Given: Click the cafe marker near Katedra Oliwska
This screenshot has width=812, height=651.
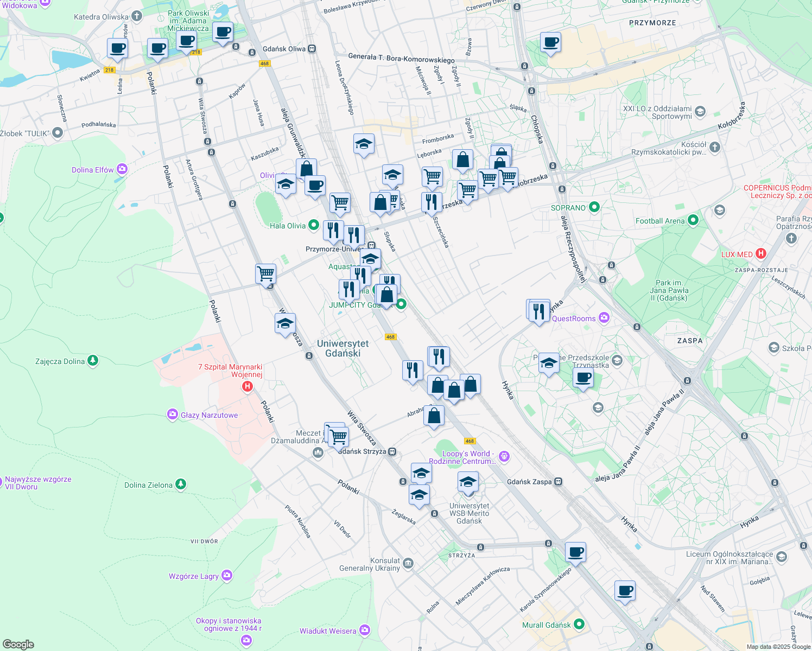Looking at the screenshot, I should click(x=118, y=49).
